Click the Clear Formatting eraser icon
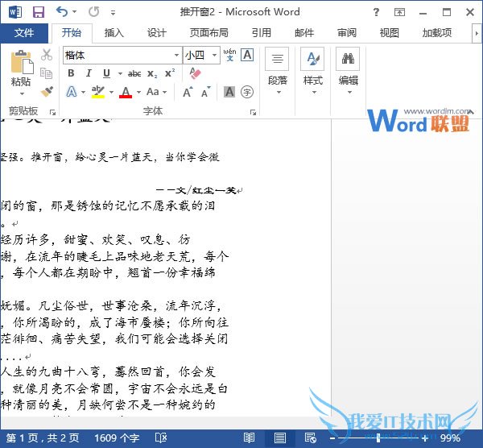The width and height of the screenshot is (483, 448). coord(194,73)
